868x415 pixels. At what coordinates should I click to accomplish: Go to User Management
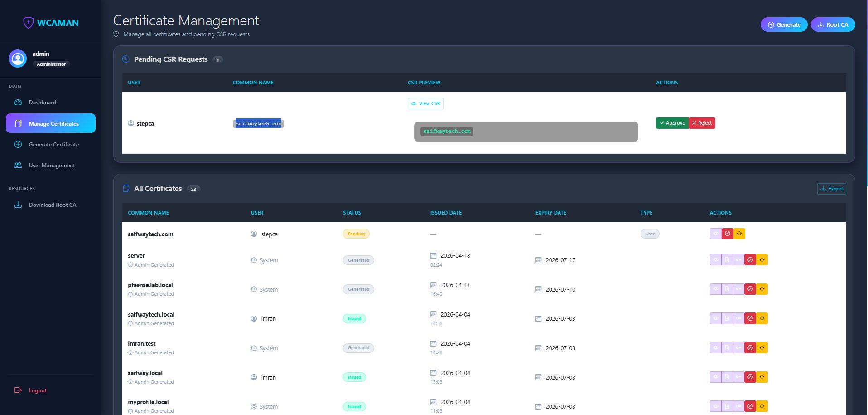pyautogui.click(x=51, y=166)
